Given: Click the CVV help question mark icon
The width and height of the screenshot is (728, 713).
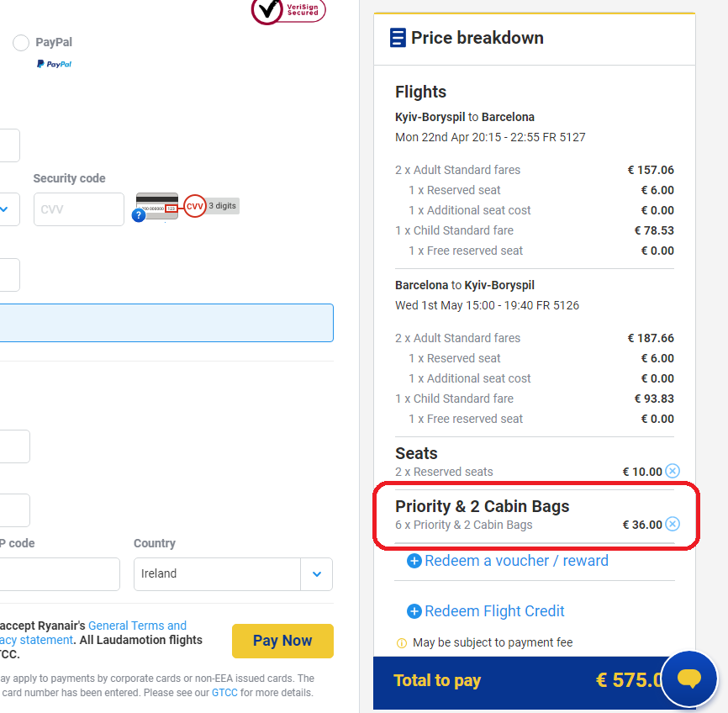Looking at the screenshot, I should [x=139, y=215].
